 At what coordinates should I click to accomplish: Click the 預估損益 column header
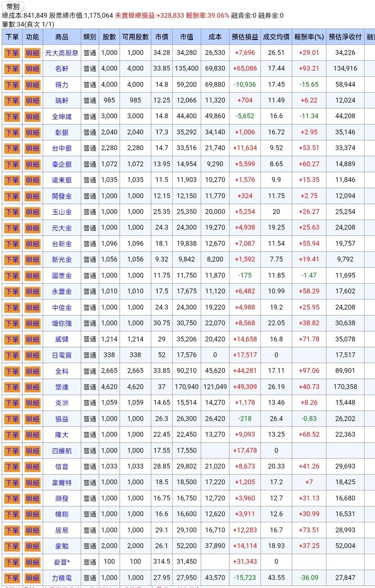[x=245, y=36]
